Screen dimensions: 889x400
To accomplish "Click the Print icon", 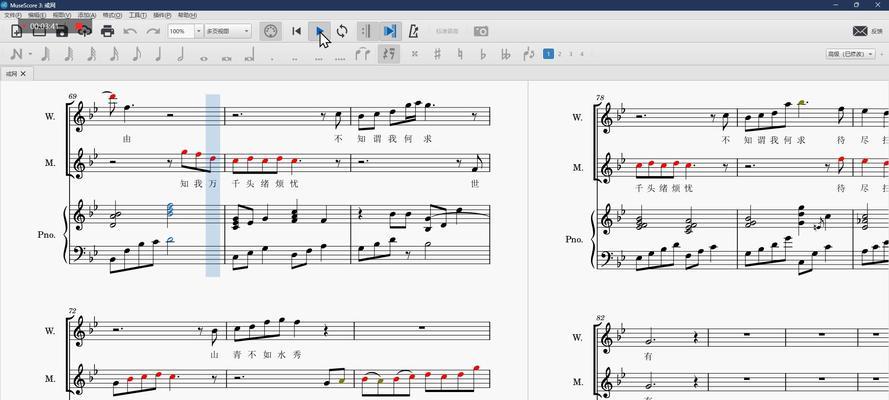I will click(x=107, y=31).
